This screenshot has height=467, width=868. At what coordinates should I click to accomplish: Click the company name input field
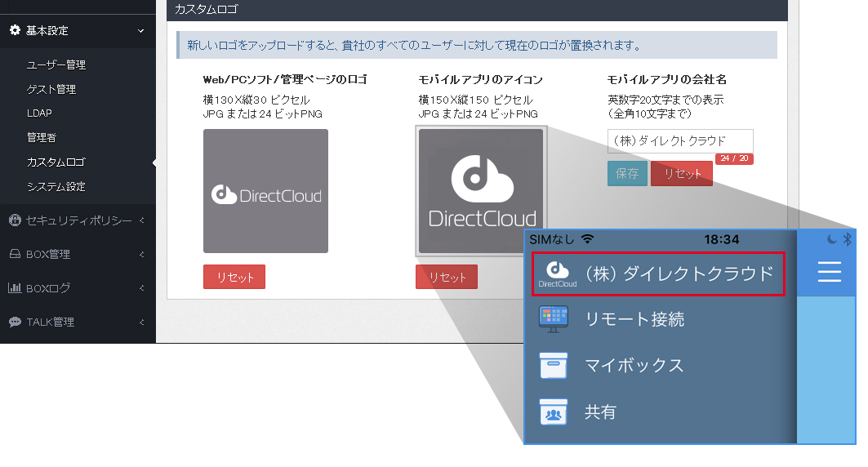pos(680,141)
